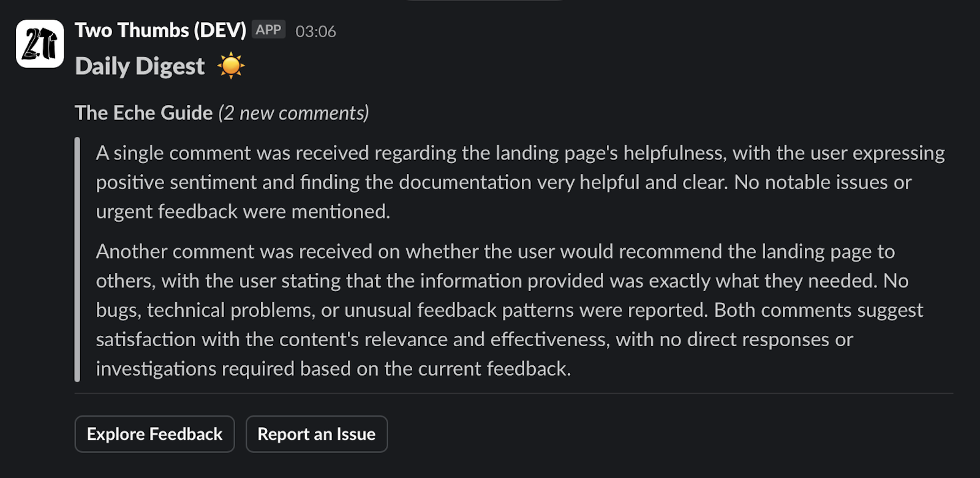Select the APP badge label

(x=268, y=29)
